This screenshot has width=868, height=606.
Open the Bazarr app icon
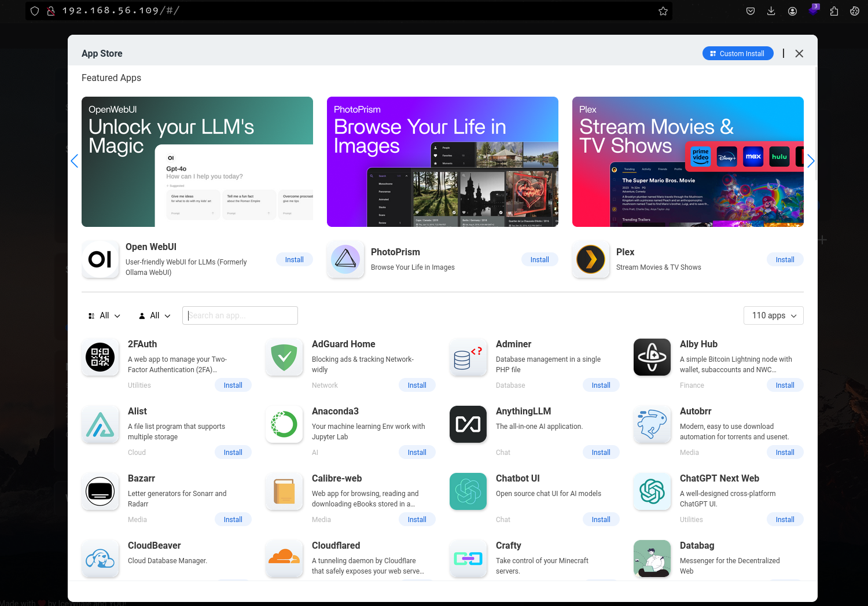[100, 491]
